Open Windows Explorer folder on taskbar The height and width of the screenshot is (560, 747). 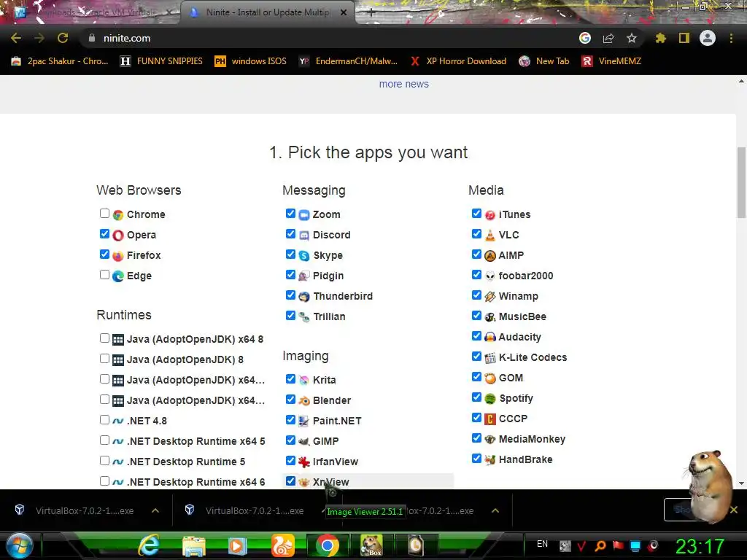[194, 545]
